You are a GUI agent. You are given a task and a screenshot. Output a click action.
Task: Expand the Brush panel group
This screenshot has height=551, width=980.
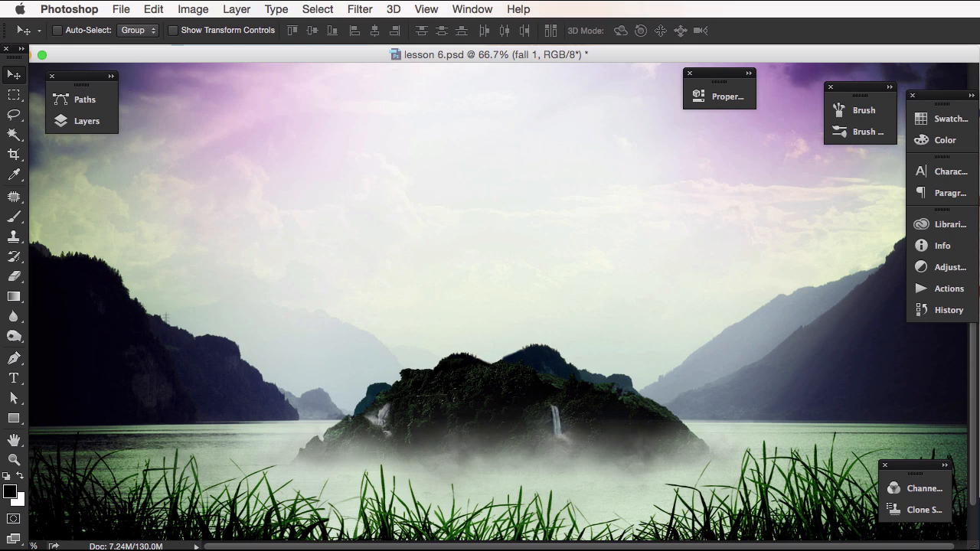(890, 87)
